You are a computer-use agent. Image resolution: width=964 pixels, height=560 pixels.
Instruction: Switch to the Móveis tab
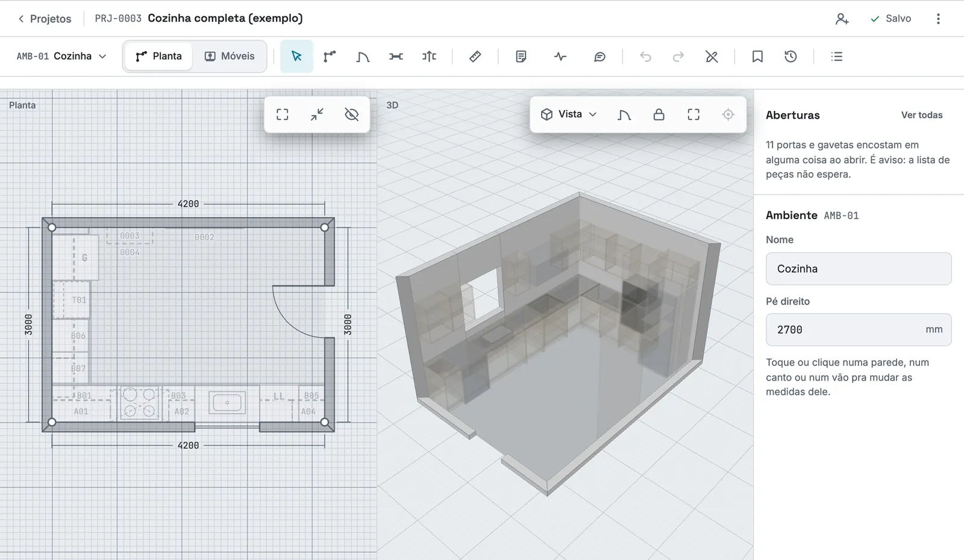pyautogui.click(x=230, y=56)
